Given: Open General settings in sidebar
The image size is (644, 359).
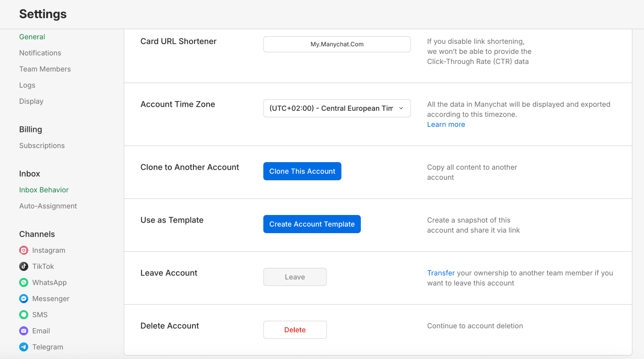Looking at the screenshot, I should click(32, 37).
